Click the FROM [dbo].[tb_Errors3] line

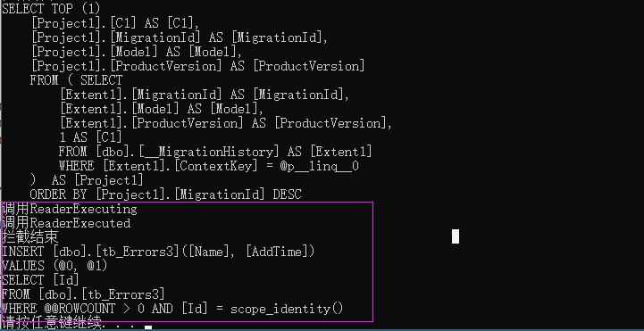83,294
